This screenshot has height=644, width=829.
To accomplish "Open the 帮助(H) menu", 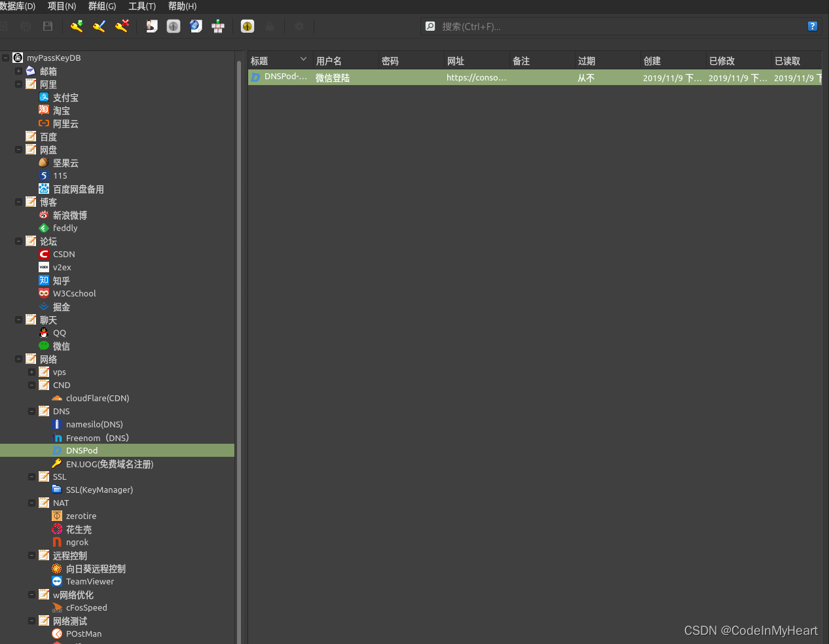I will 182,6.
